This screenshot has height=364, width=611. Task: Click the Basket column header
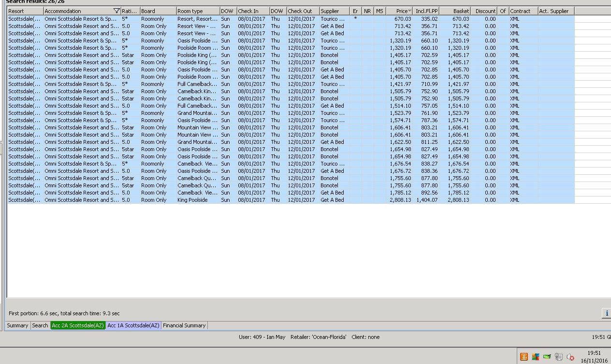point(455,11)
